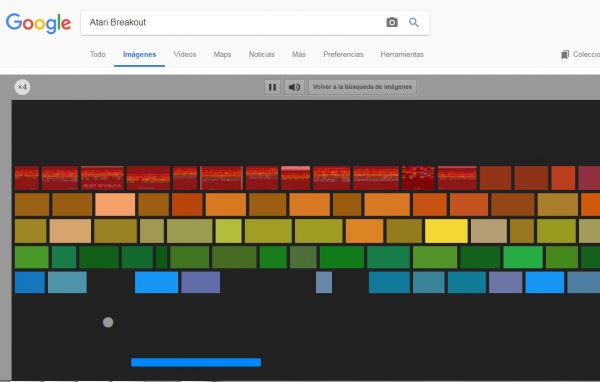Open the Noticias tab
Image resolution: width=600 pixels, height=382 pixels.
point(262,54)
